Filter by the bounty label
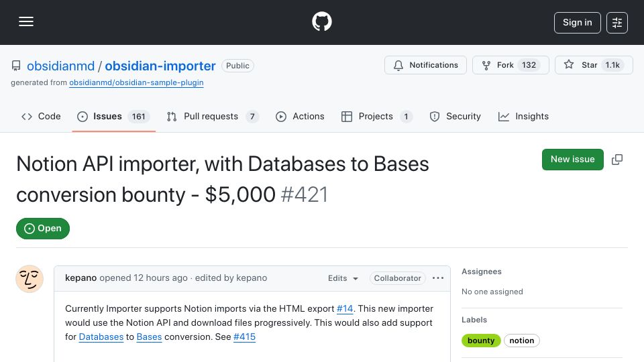The width and height of the screenshot is (644, 362). (x=481, y=341)
